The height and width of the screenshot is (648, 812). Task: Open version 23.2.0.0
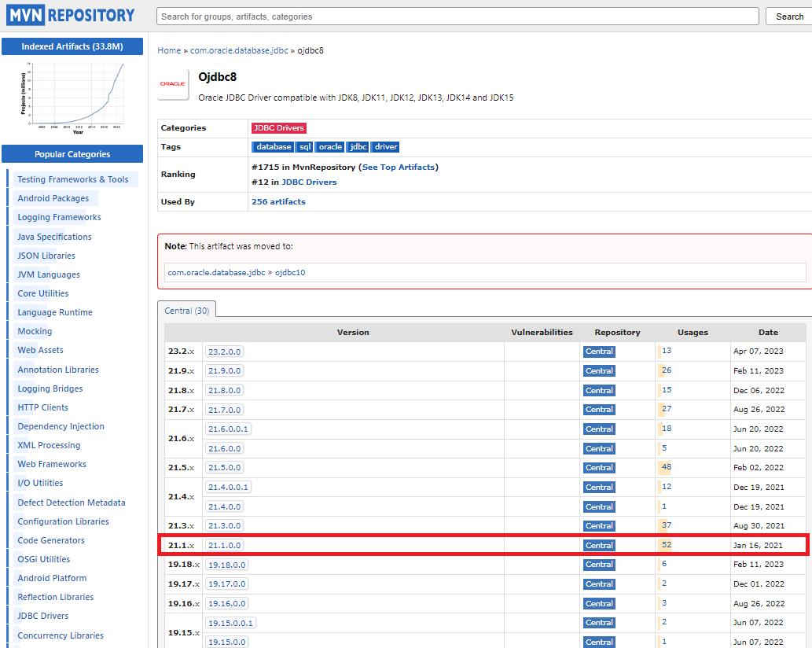tap(224, 352)
